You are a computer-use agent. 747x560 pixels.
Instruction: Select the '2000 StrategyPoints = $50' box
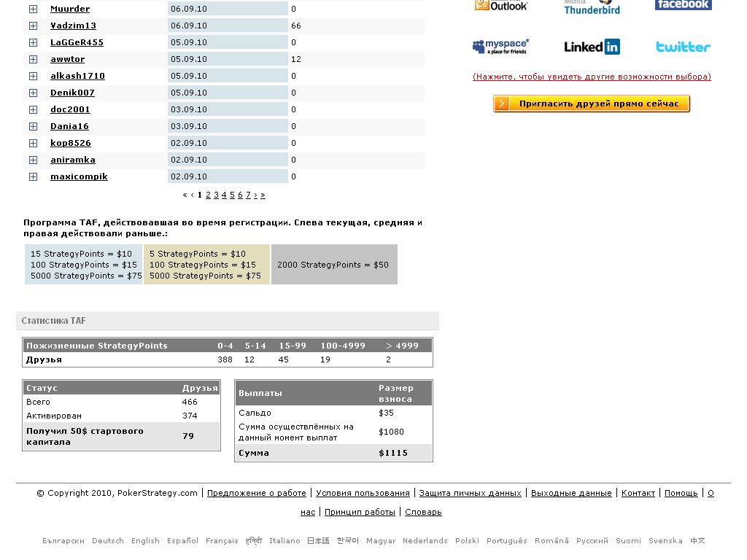point(334,265)
